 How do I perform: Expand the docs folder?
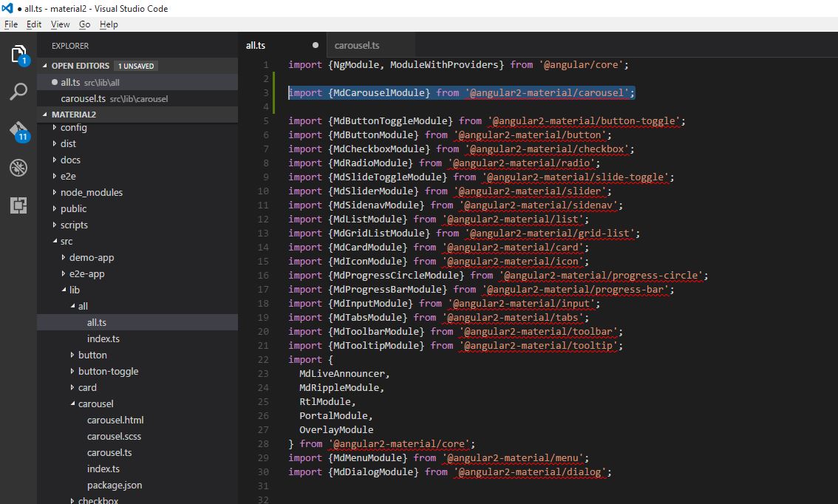[x=70, y=160]
